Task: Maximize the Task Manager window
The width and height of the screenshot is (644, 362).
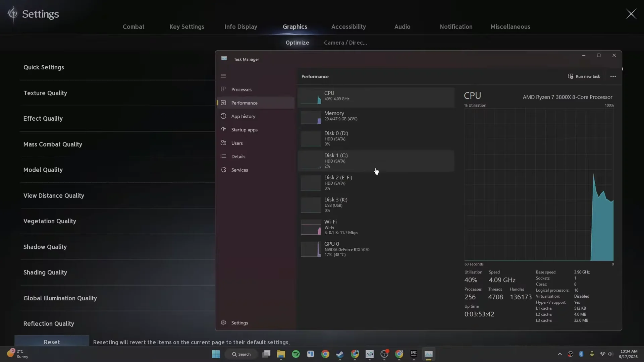Action: (599, 55)
